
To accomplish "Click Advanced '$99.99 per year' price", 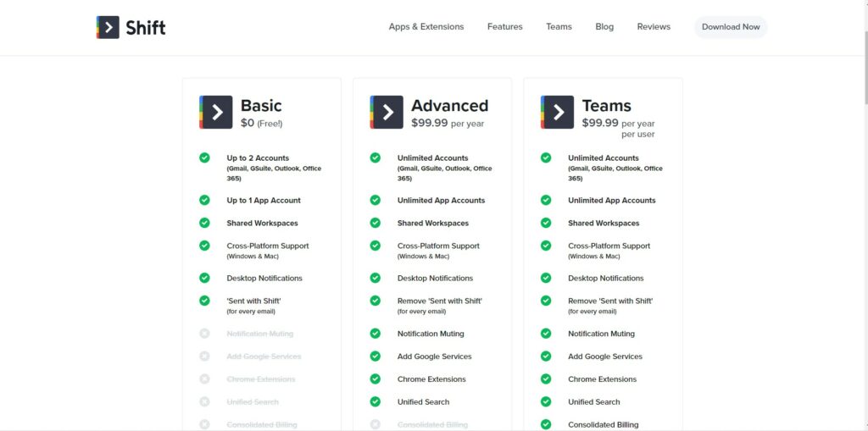I will 448,124.
